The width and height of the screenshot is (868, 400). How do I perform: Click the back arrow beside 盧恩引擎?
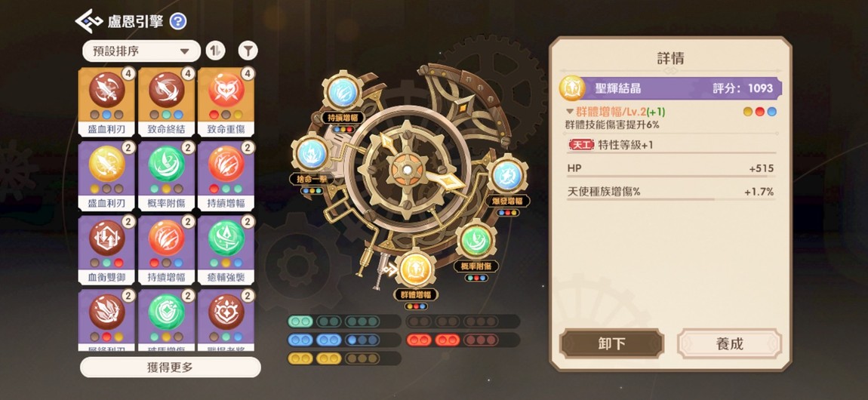click(x=88, y=21)
